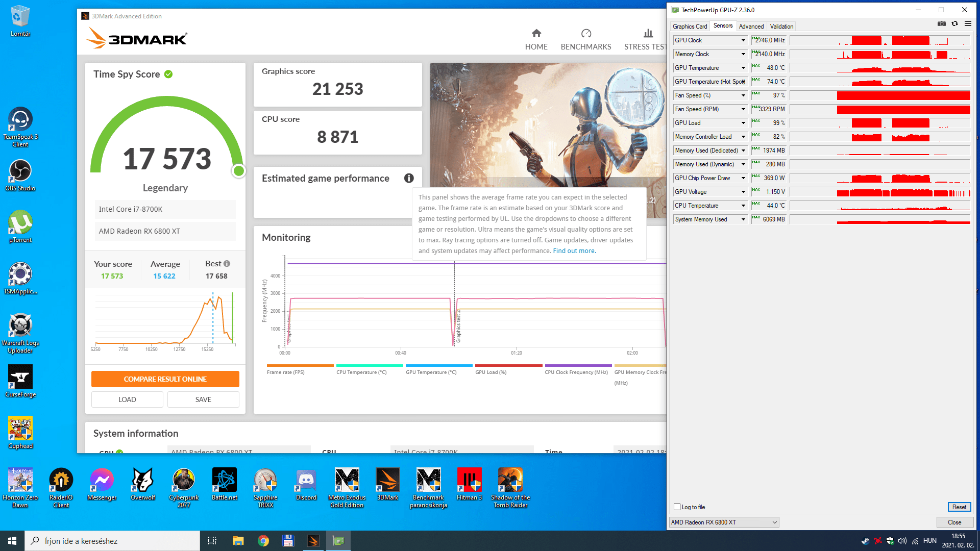The height and width of the screenshot is (551, 980).
Task: Open the GPU-Z hamburger menu
Action: (x=968, y=23)
